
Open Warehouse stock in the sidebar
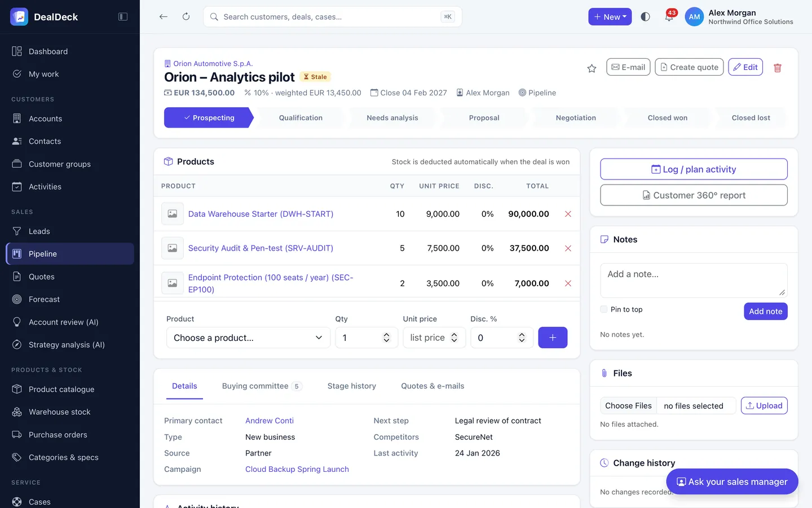click(x=70, y=412)
